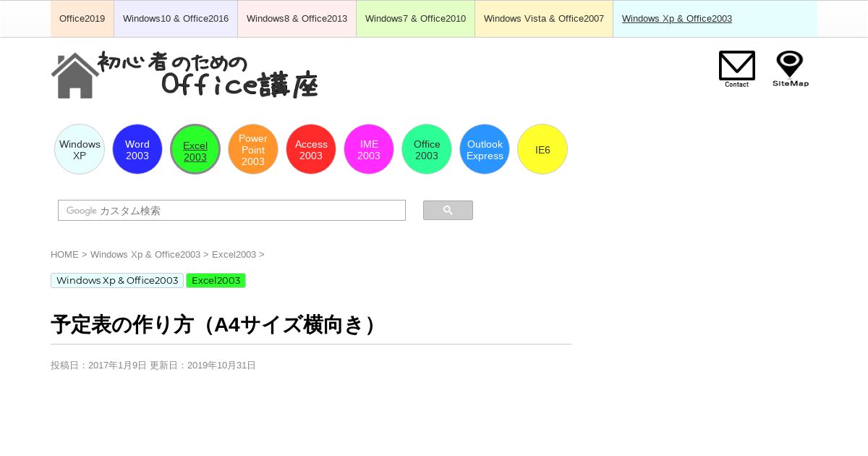Click the house logo for the site home

click(75, 75)
